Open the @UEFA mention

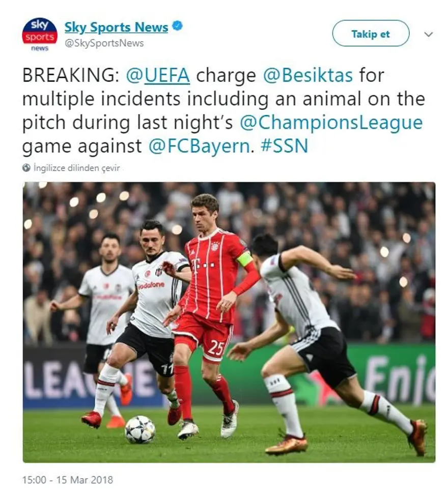tap(158, 76)
